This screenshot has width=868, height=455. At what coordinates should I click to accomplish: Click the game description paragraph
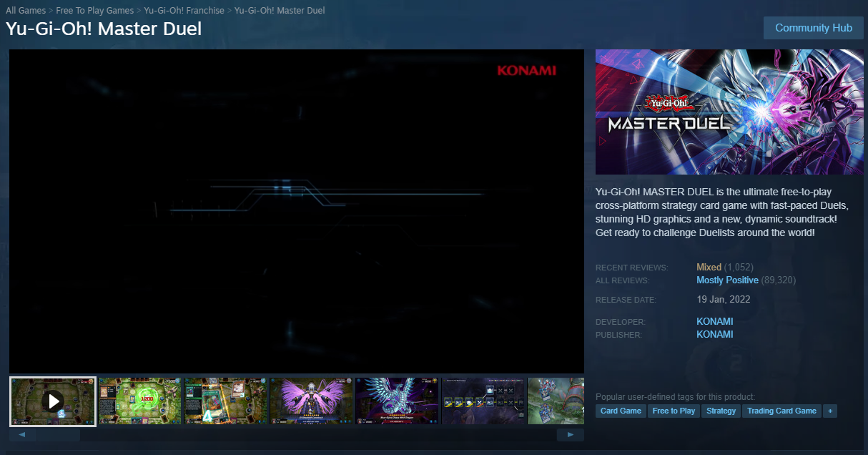722,212
